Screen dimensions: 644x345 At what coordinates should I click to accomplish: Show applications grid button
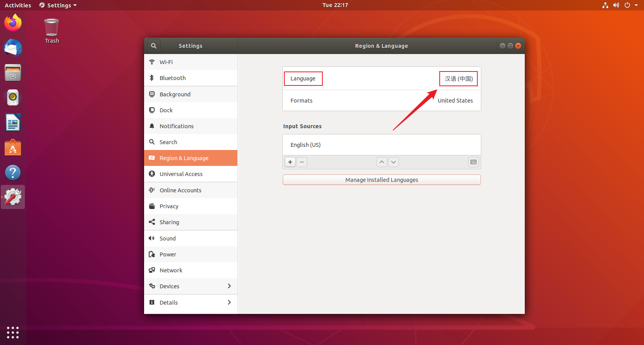tap(13, 333)
